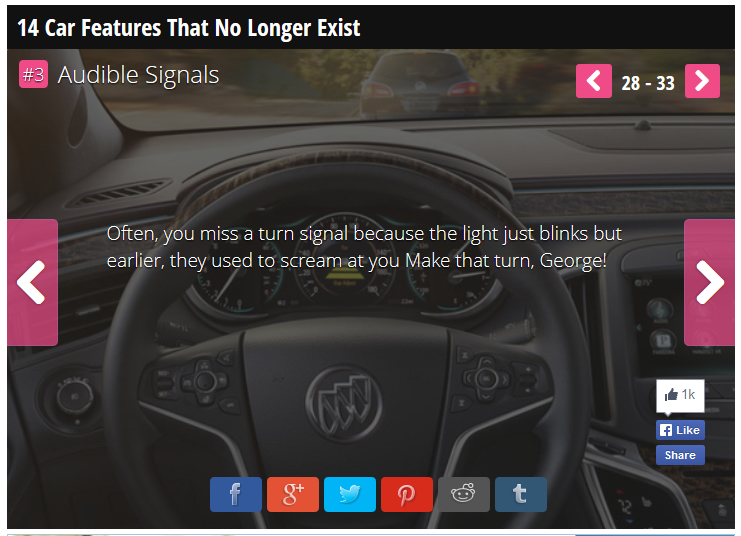Click the Buick emblem on steering wheel
This screenshot has width=741, height=536.
point(344,402)
